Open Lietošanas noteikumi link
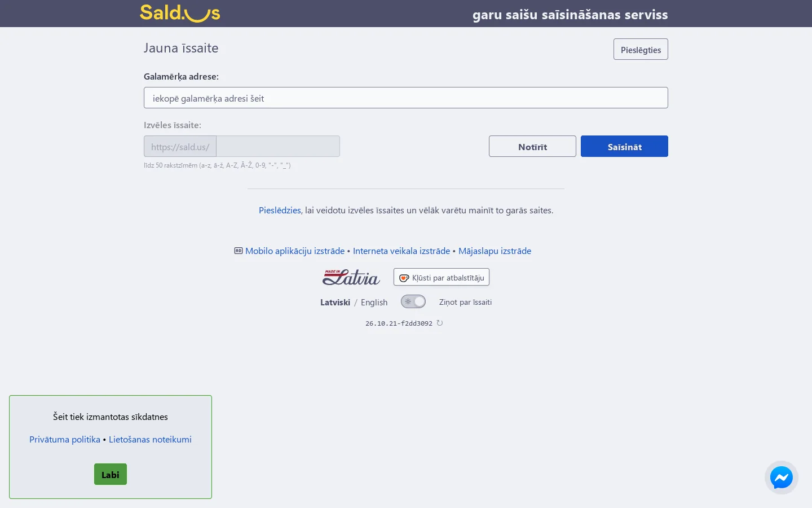812x508 pixels. pyautogui.click(x=150, y=439)
